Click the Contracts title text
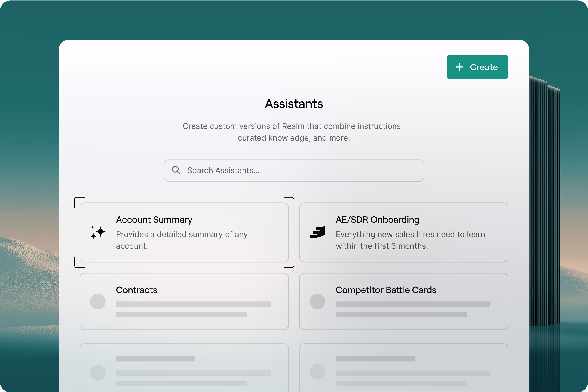Screen dimensions: 588x392 click(x=136, y=290)
